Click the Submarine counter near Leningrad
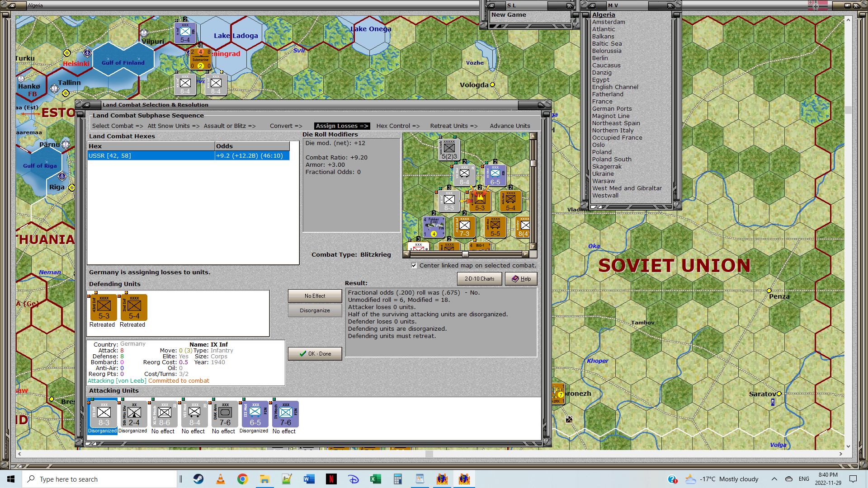Viewport: 868px width, 488px height. (x=200, y=59)
